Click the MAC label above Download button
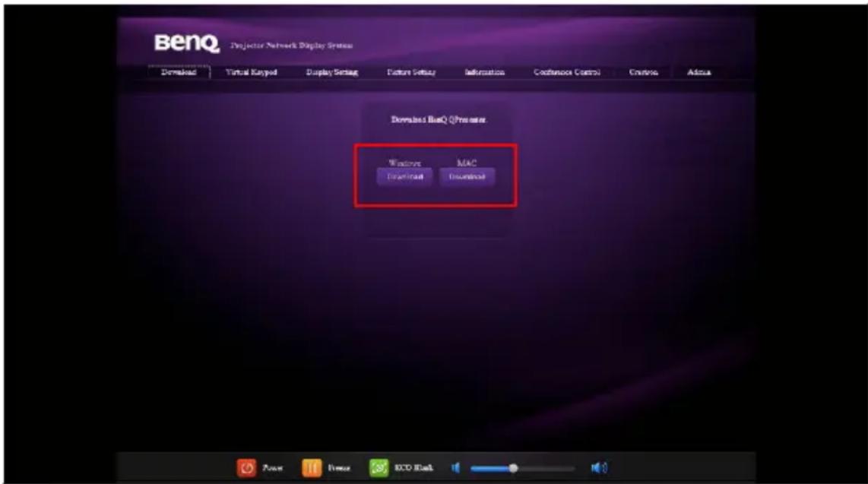The width and height of the screenshot is (868, 484). coord(467,163)
